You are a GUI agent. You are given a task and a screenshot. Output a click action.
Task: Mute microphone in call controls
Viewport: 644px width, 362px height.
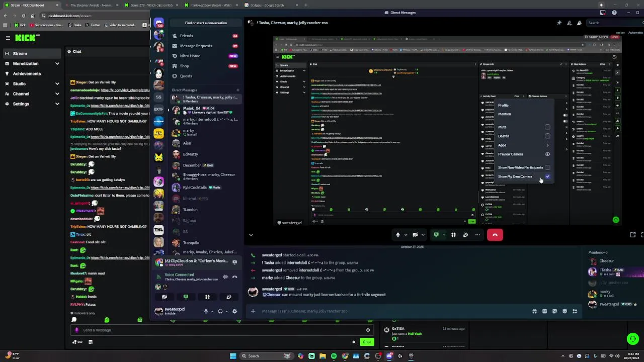pyautogui.click(x=397, y=235)
